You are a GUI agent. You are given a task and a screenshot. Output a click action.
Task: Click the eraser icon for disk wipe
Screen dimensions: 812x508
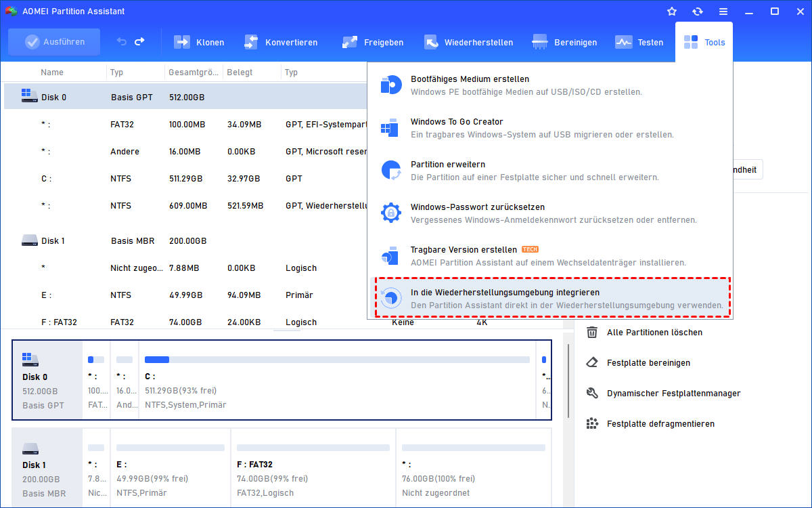(x=592, y=363)
